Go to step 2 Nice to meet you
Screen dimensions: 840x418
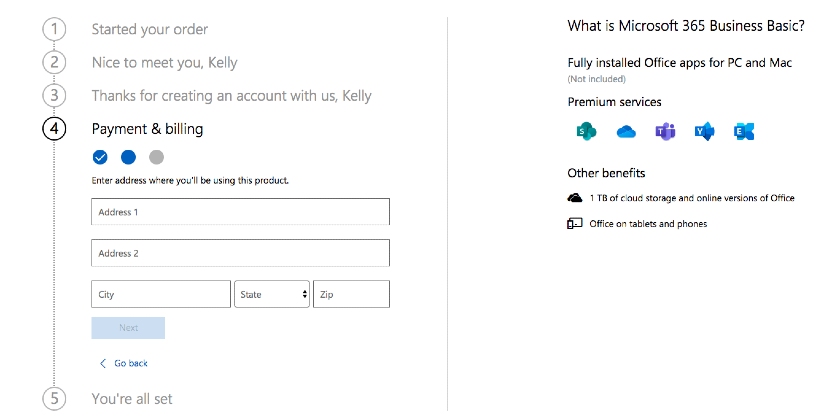(164, 63)
